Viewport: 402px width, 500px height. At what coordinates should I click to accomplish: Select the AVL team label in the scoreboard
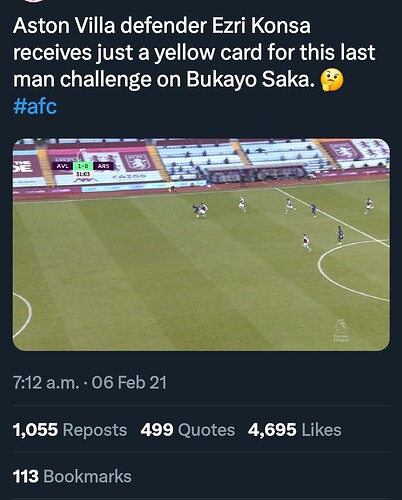pos(62,166)
